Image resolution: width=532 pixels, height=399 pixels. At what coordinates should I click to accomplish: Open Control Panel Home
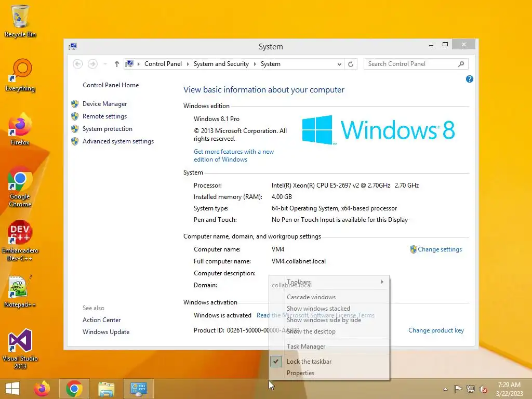point(111,85)
